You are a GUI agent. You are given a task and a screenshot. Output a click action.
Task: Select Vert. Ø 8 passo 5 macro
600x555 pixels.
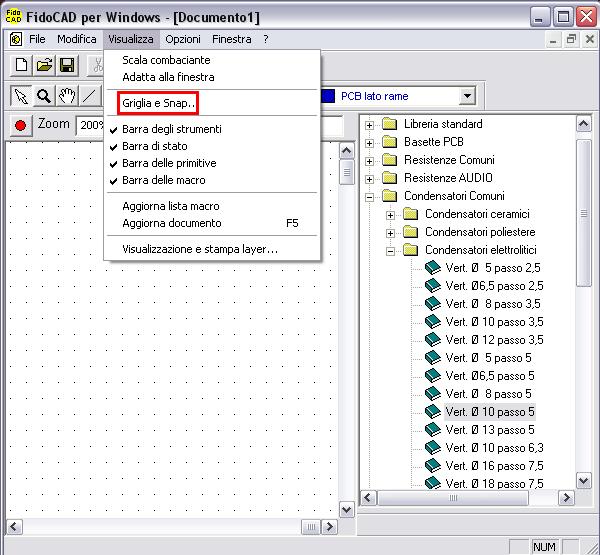[x=488, y=393]
